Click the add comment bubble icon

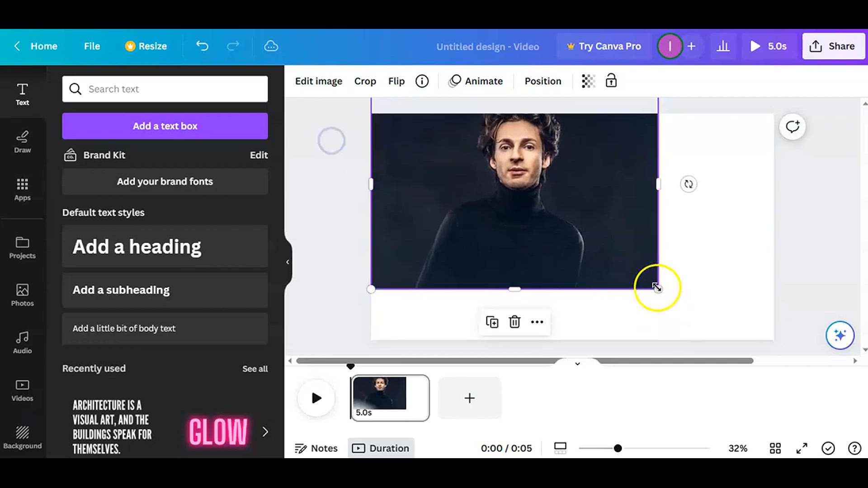pyautogui.click(x=792, y=127)
